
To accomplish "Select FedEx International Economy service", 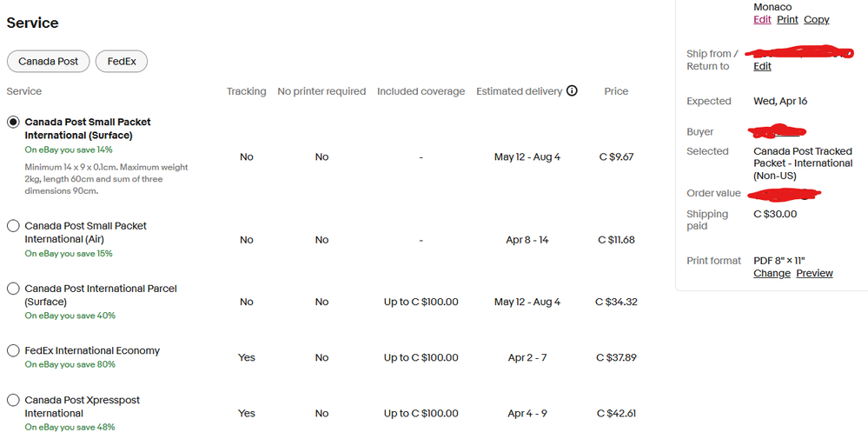I will (x=13, y=350).
